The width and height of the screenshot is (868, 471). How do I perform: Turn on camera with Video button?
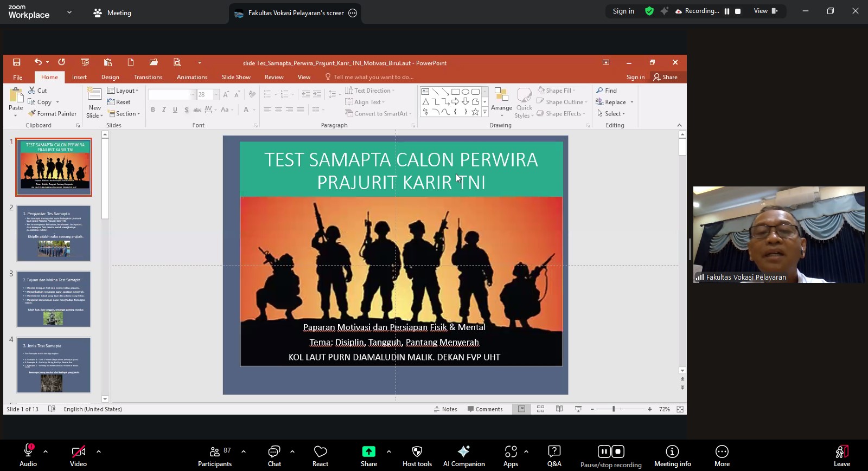[78, 456]
